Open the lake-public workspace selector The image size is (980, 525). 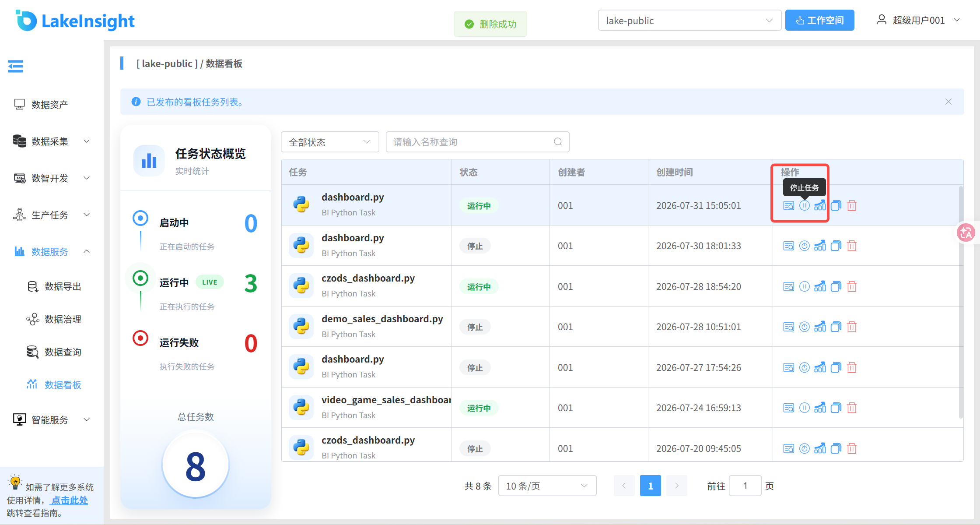689,21
